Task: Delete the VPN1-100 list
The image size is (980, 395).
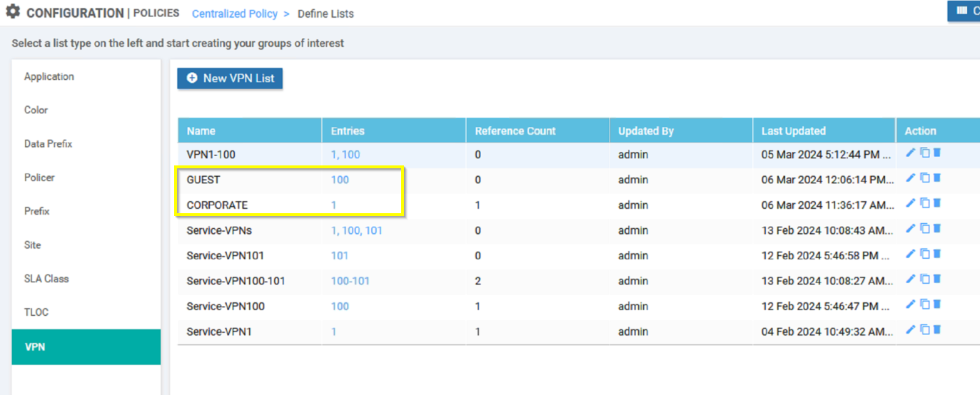Action: pos(937,153)
